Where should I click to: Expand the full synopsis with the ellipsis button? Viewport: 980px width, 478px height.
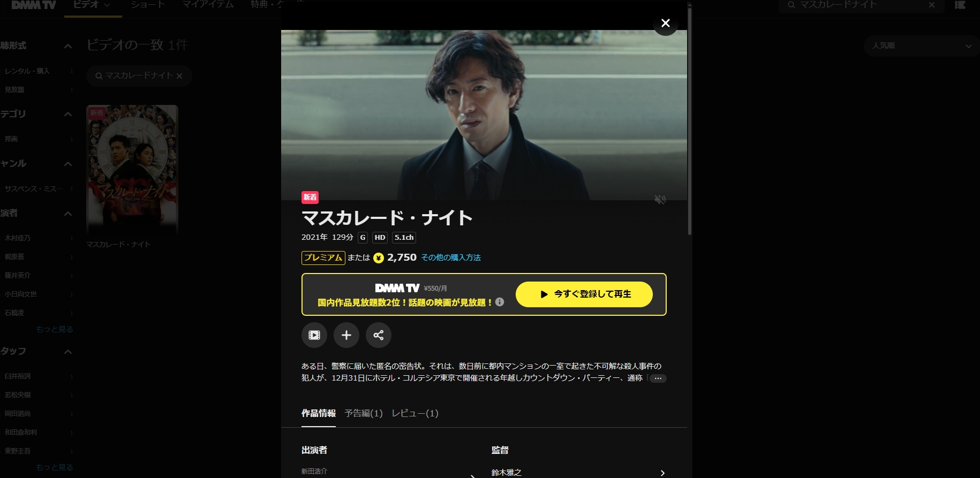click(x=658, y=378)
